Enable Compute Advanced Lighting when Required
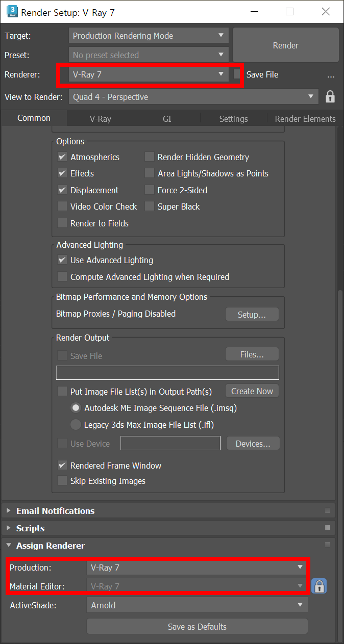 62,277
